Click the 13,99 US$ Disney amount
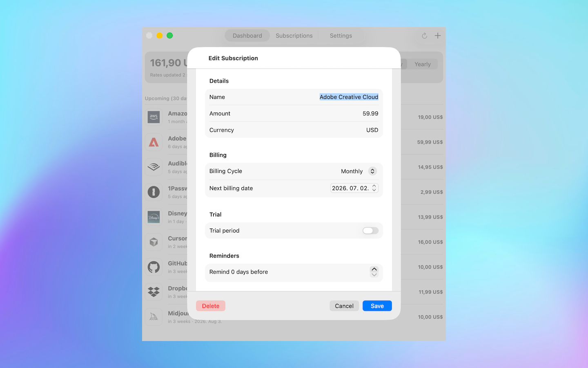The image size is (588, 368). (430, 217)
